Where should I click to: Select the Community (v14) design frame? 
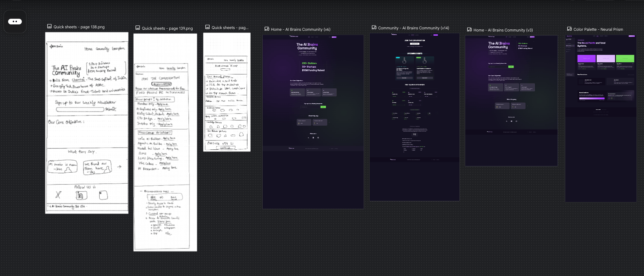[x=415, y=117]
